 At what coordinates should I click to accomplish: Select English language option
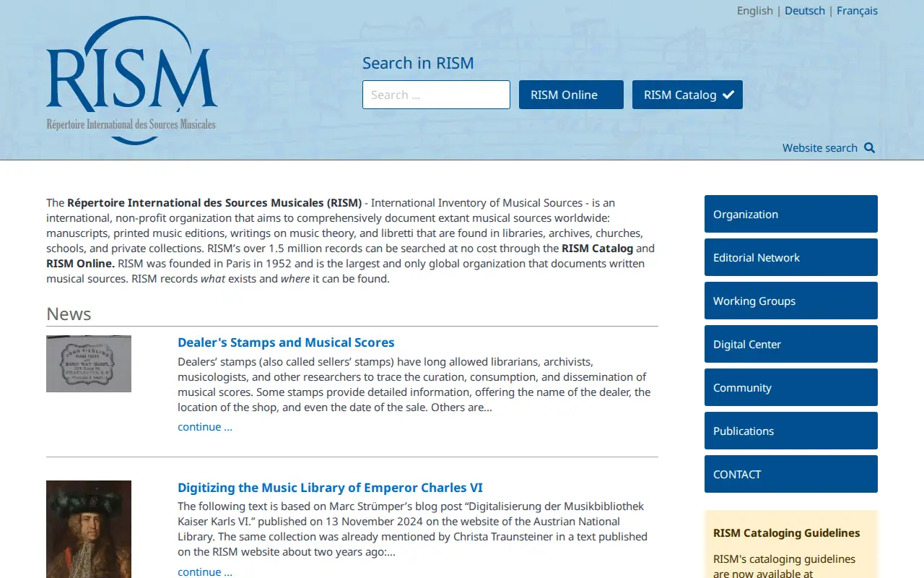pyautogui.click(x=755, y=11)
